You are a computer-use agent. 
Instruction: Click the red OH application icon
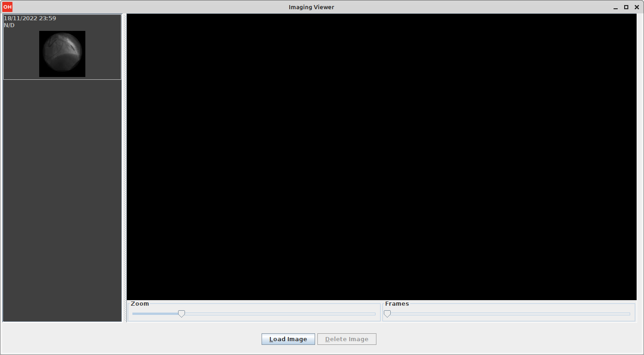tap(7, 7)
